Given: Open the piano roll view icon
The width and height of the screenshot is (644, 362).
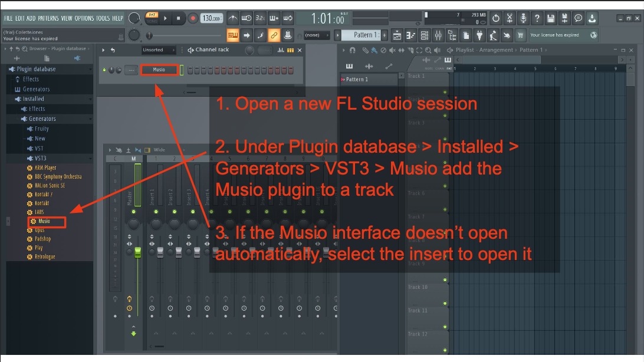Looking at the screenshot, I should coord(410,35).
